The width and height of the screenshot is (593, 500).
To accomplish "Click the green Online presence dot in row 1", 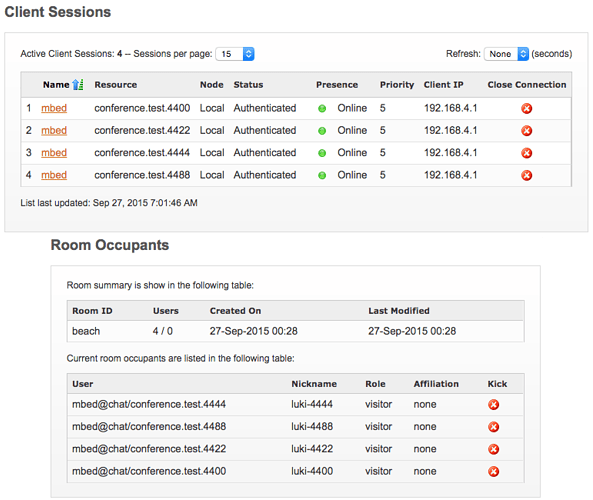I will coord(322,109).
